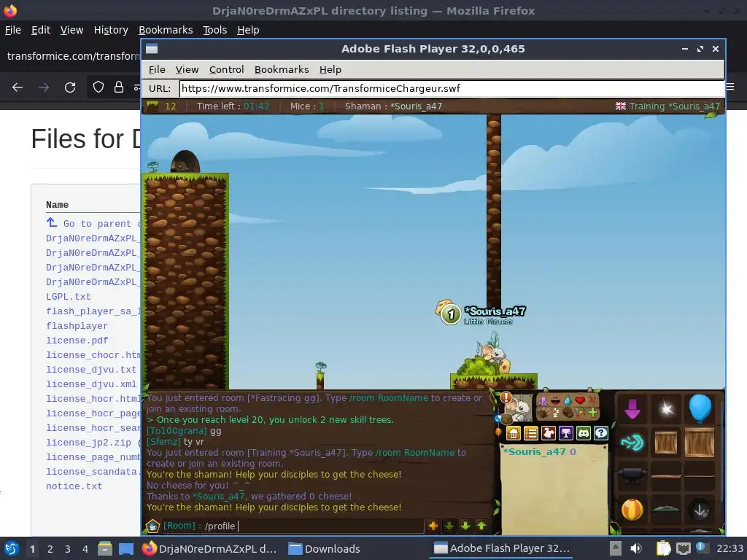
Task: Open Flash Player File menu
Action: (x=157, y=69)
